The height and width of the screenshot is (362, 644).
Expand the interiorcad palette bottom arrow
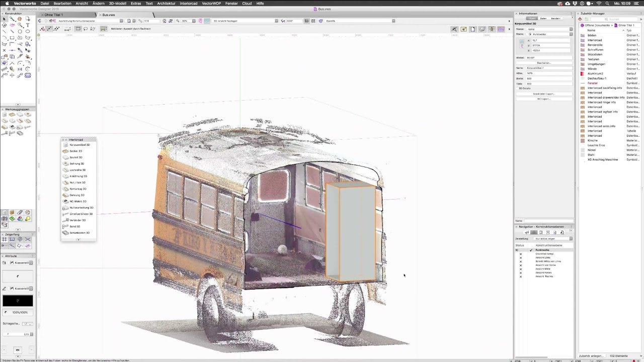(x=78, y=239)
